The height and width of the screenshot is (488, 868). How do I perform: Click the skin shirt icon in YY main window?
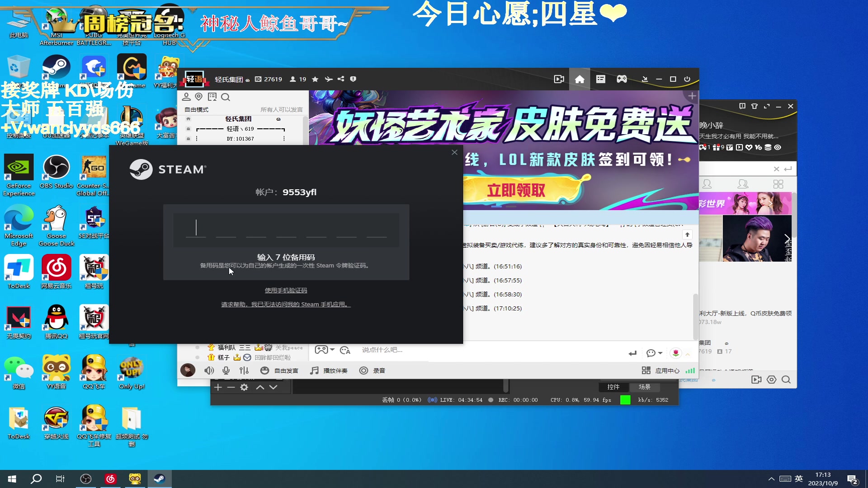point(755,106)
